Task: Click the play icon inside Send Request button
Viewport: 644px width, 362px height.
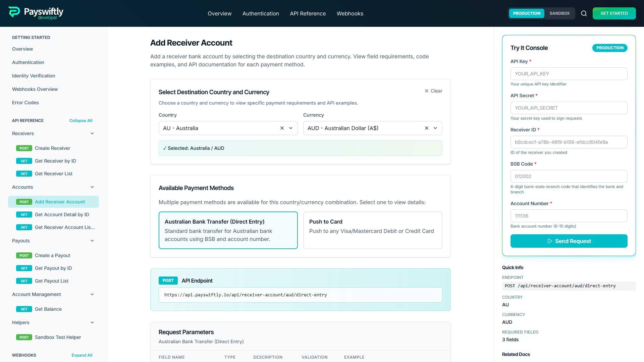Action: pyautogui.click(x=550, y=241)
